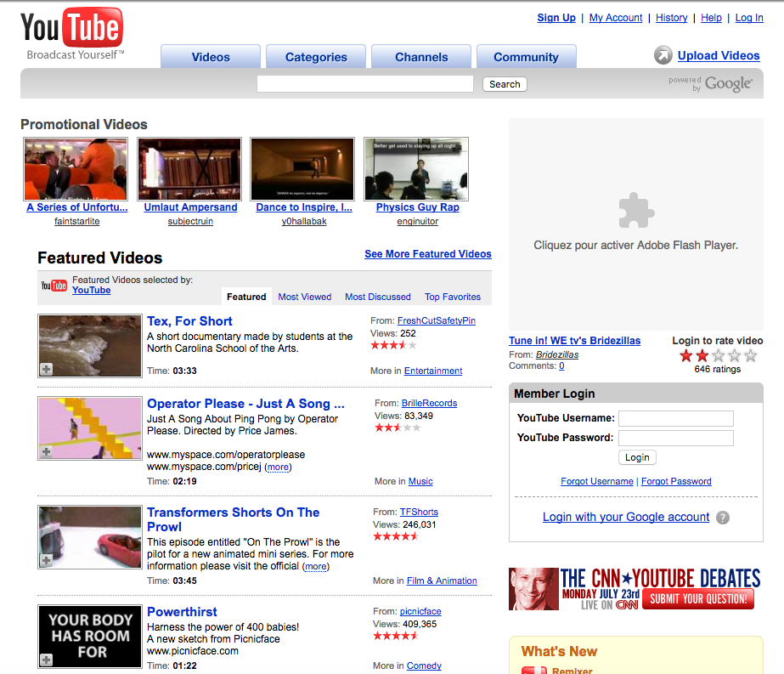Click the help icon beside Google account login
The height and width of the screenshot is (674, 784).
(x=723, y=518)
